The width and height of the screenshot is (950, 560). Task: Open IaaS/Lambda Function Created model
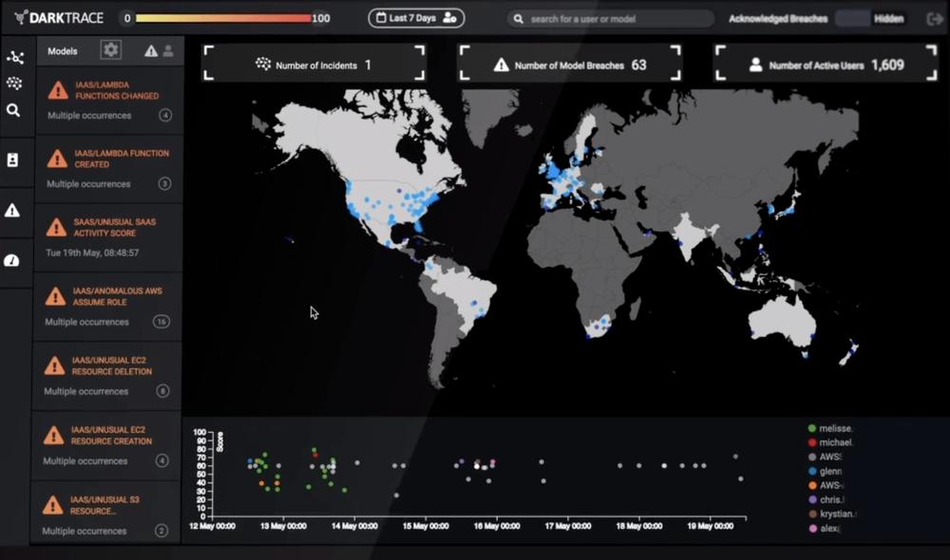click(x=122, y=159)
